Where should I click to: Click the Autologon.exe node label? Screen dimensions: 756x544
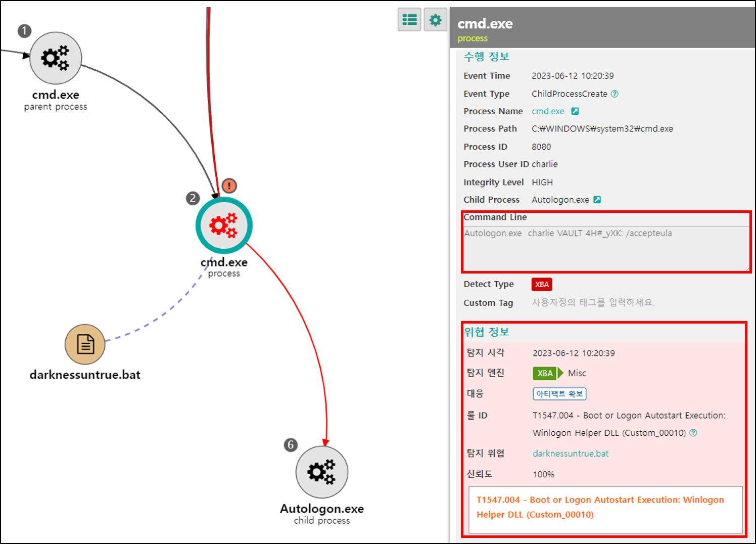[x=322, y=509]
